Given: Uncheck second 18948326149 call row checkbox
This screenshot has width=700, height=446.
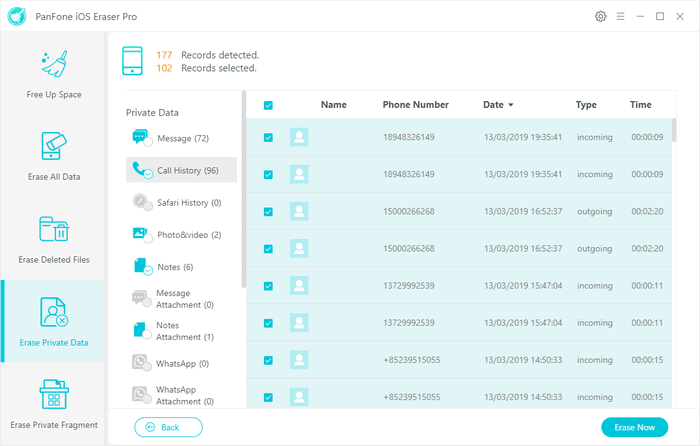Looking at the screenshot, I should (268, 175).
